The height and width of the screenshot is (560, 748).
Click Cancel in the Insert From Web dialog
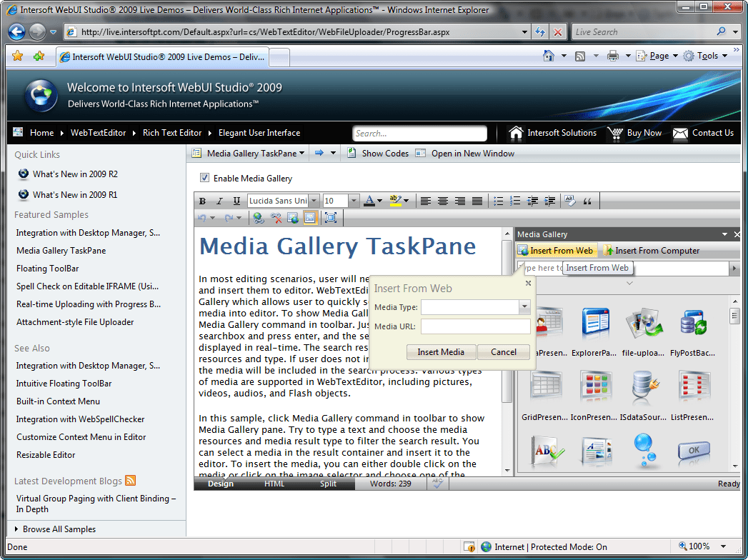pyautogui.click(x=503, y=351)
